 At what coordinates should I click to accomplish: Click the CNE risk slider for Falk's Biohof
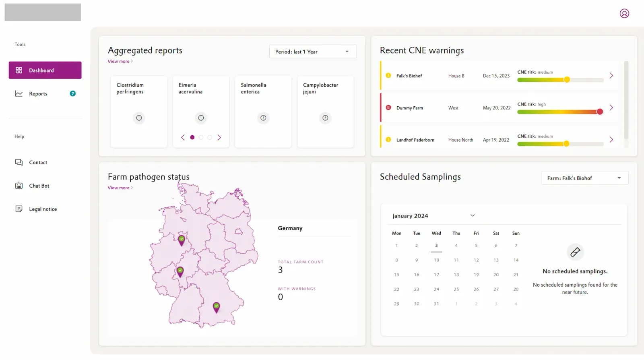pyautogui.click(x=560, y=80)
